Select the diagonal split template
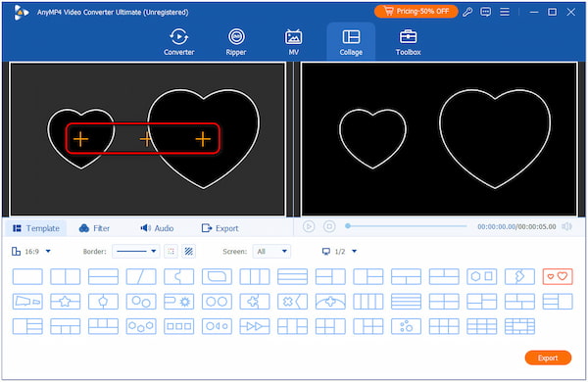This screenshot has width=588, height=382. (141, 276)
